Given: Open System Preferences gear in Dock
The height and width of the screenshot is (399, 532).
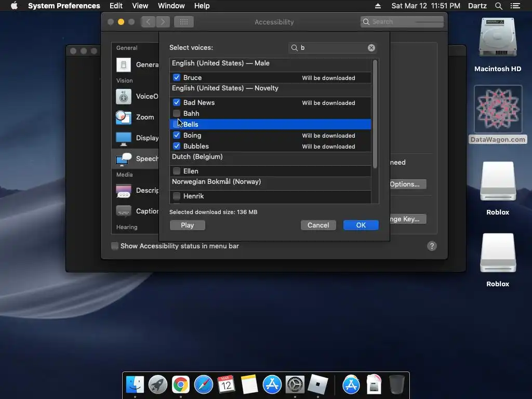Looking at the screenshot, I should (x=295, y=385).
